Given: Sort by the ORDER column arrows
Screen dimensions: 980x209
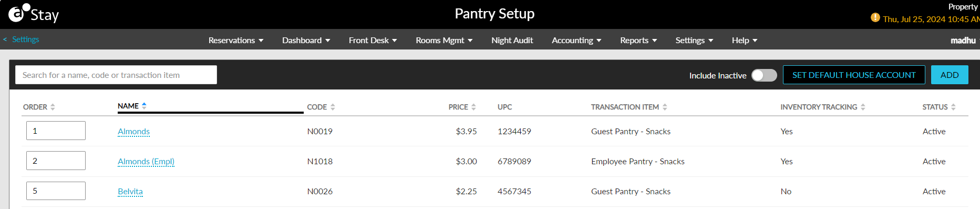Looking at the screenshot, I should [53, 107].
